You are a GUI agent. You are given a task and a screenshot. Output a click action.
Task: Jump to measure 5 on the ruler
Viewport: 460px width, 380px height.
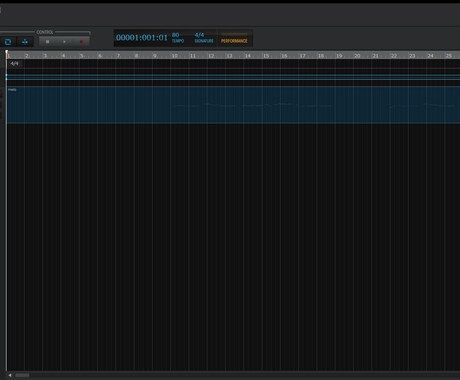(82, 56)
